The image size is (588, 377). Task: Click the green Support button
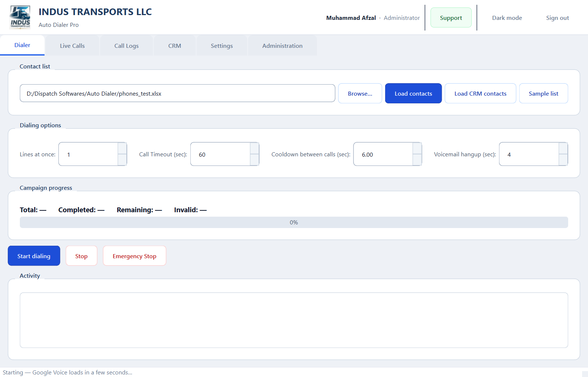[x=451, y=18]
